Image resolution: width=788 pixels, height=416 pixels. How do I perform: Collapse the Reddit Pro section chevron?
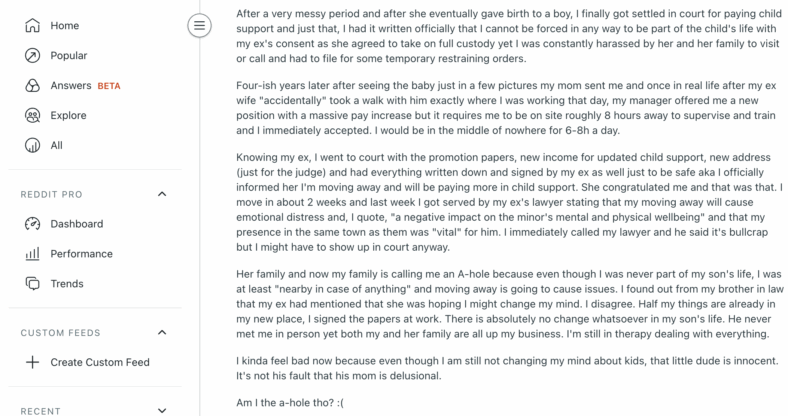click(x=162, y=194)
